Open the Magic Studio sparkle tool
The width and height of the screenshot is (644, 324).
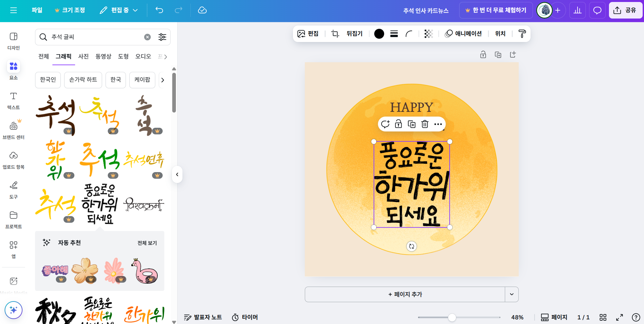point(13,310)
